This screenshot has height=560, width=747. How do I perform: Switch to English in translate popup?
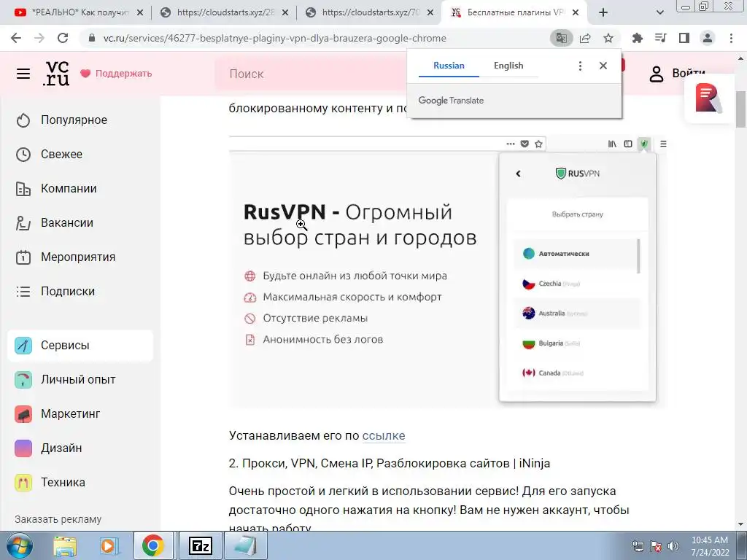(508, 66)
